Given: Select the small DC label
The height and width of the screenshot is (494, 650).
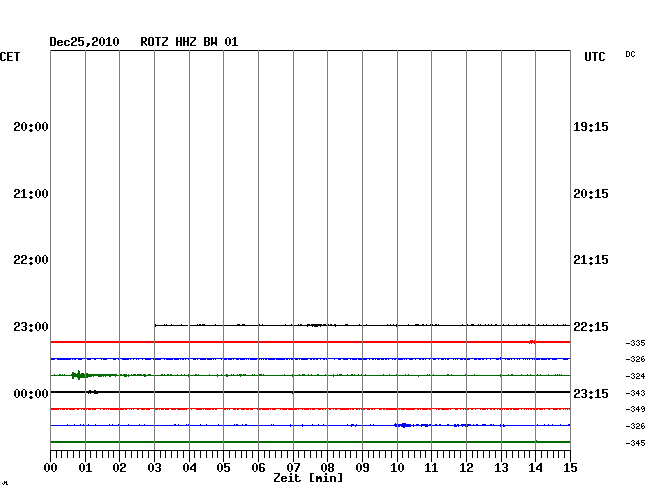Looking at the screenshot, I should click(x=630, y=54).
